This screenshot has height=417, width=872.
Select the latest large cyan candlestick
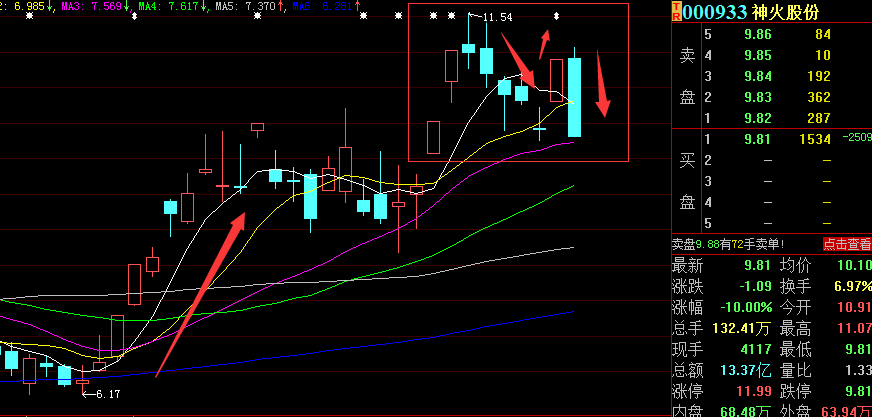coord(575,97)
